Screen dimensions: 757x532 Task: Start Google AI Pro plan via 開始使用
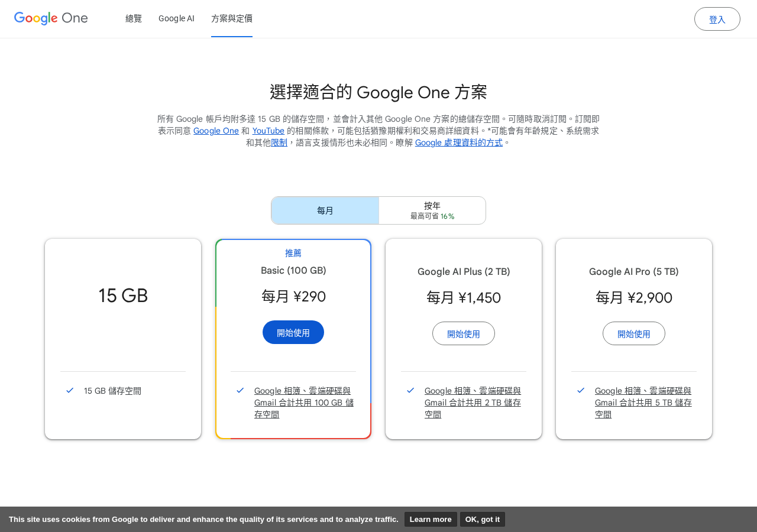(634, 333)
